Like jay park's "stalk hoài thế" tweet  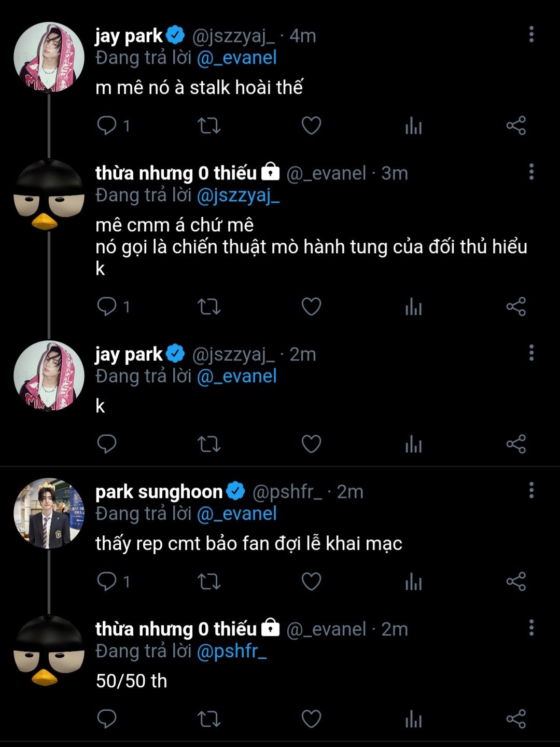tap(311, 126)
